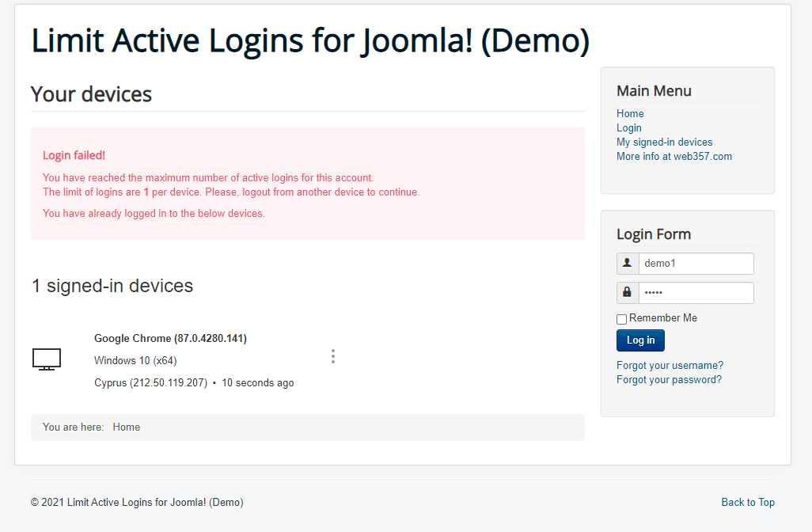Viewport: 812px width, 532px height.
Task: Click the Windows 10 (x64) text
Action: click(135, 360)
